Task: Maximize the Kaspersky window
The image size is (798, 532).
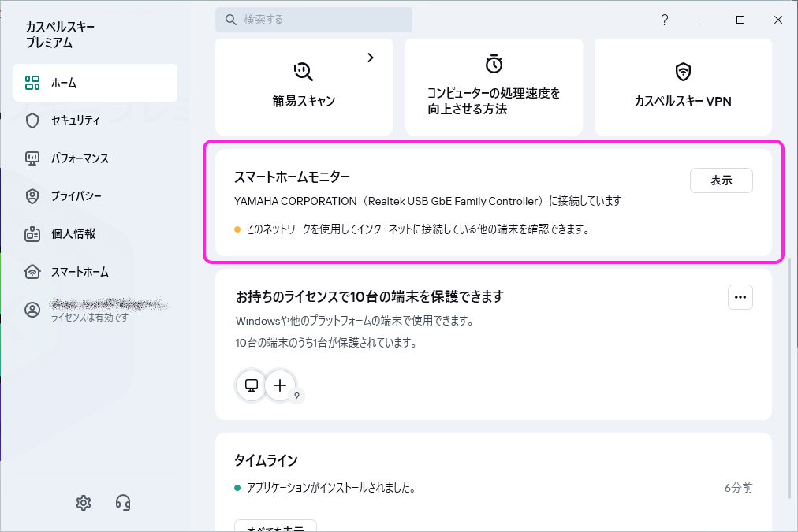Action: tap(740, 20)
